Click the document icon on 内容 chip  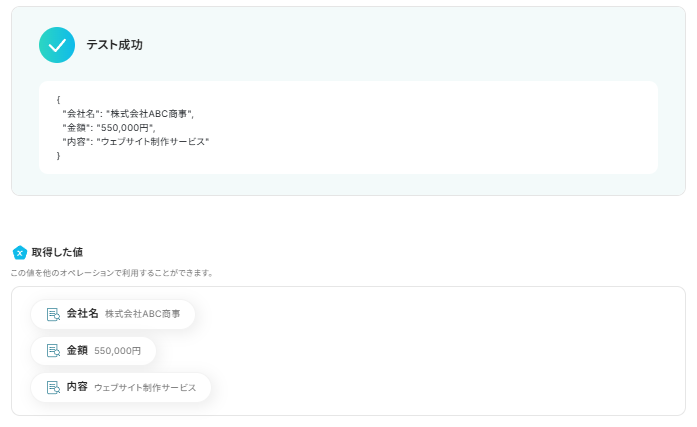54,387
